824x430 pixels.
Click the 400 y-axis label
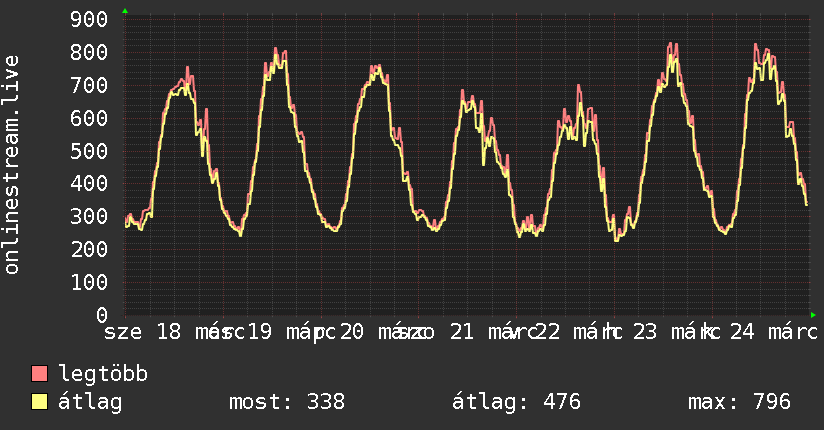pos(89,183)
